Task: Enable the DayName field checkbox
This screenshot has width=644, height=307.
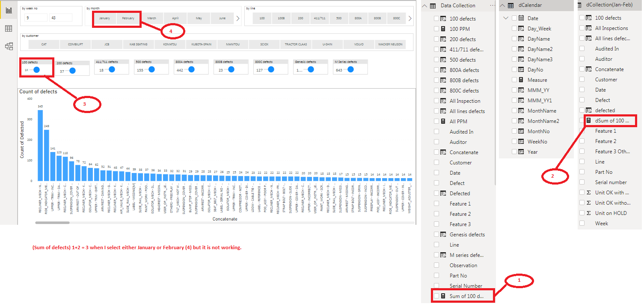Action: 514,39
